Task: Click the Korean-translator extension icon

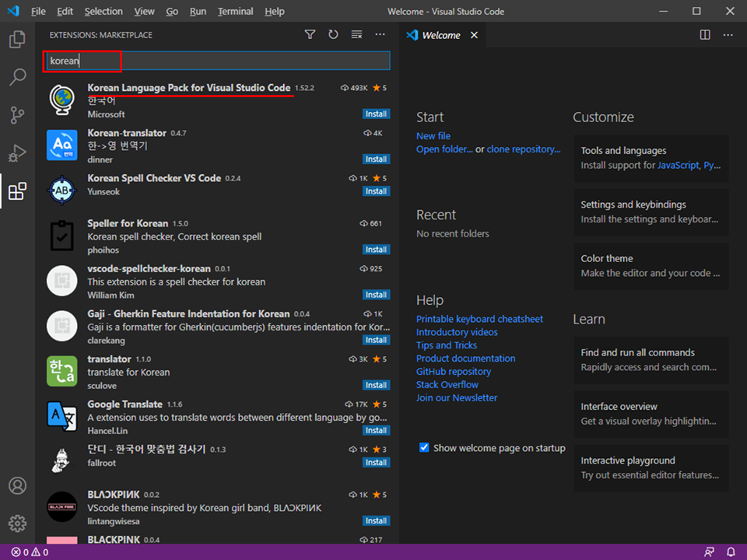Action: [x=62, y=145]
